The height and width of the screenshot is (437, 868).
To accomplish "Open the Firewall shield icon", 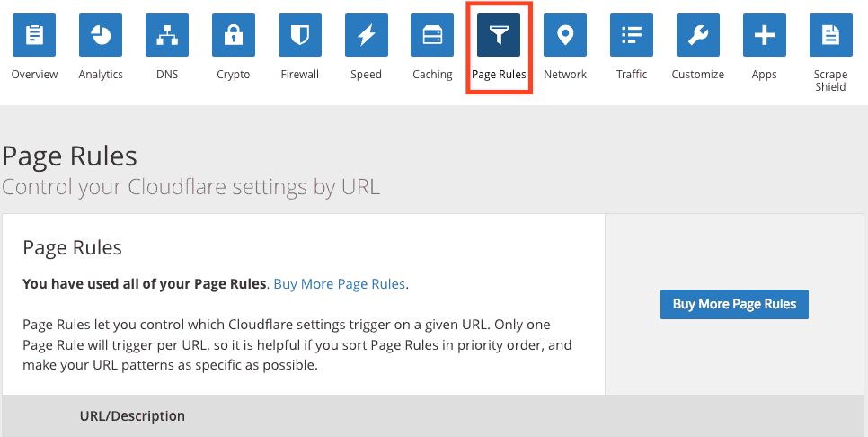I will pyautogui.click(x=300, y=35).
